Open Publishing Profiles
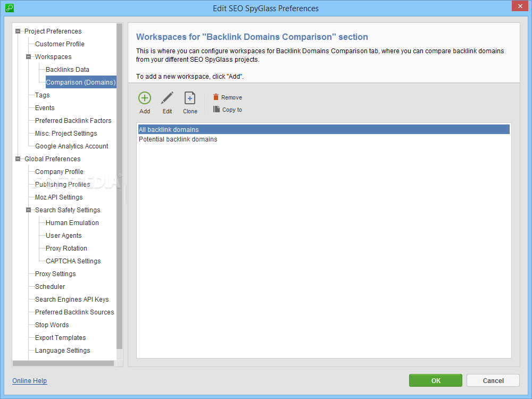This screenshot has width=532, height=399. coord(63,185)
